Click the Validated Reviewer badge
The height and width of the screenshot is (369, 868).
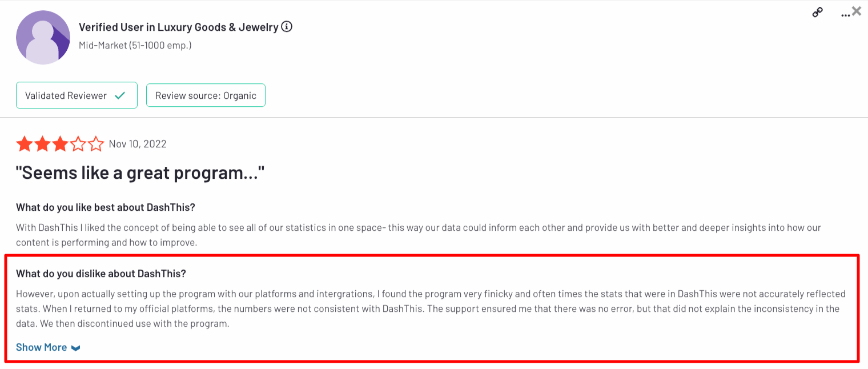coord(77,95)
